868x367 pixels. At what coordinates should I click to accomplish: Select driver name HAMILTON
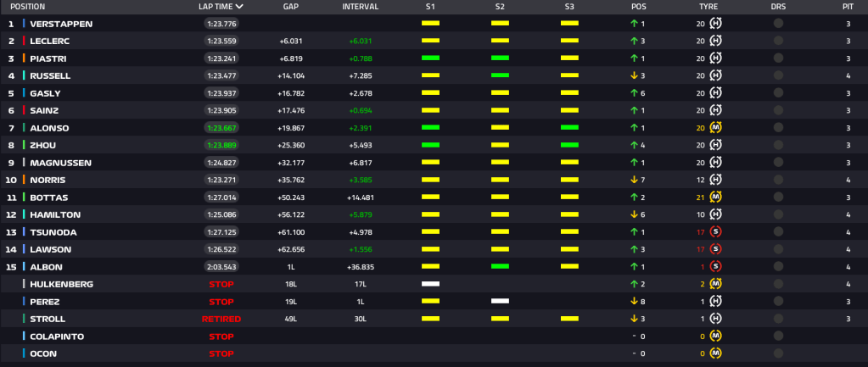tap(55, 214)
